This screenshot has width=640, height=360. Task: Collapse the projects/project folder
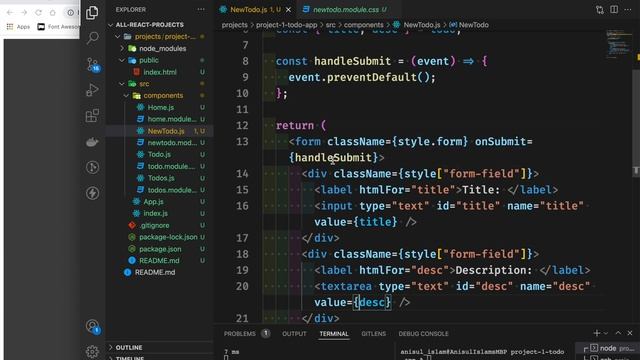point(159,36)
